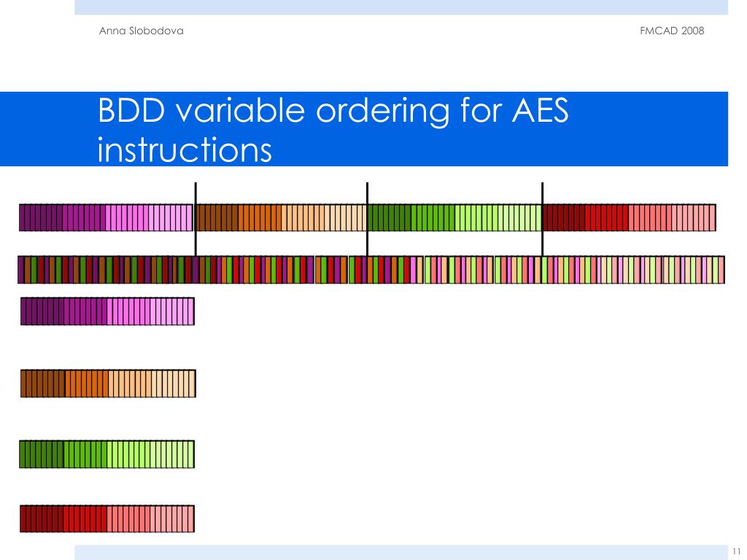Click the FMCAD 2008 header text

coord(672,31)
